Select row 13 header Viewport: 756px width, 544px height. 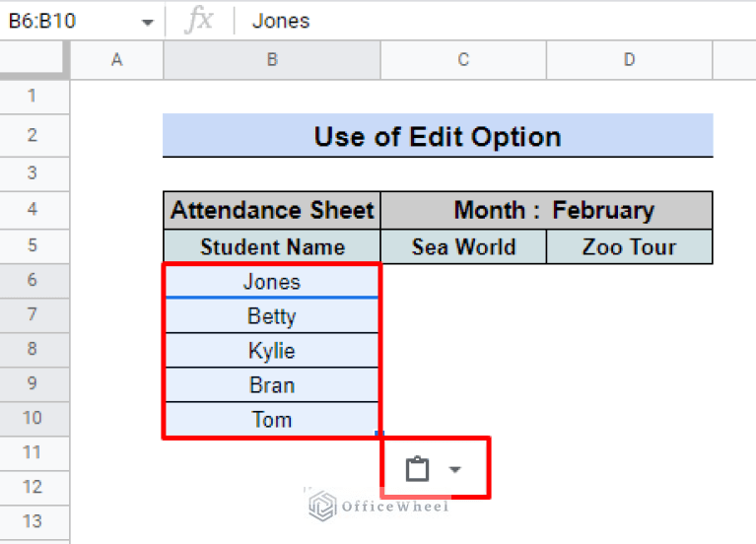point(34,522)
